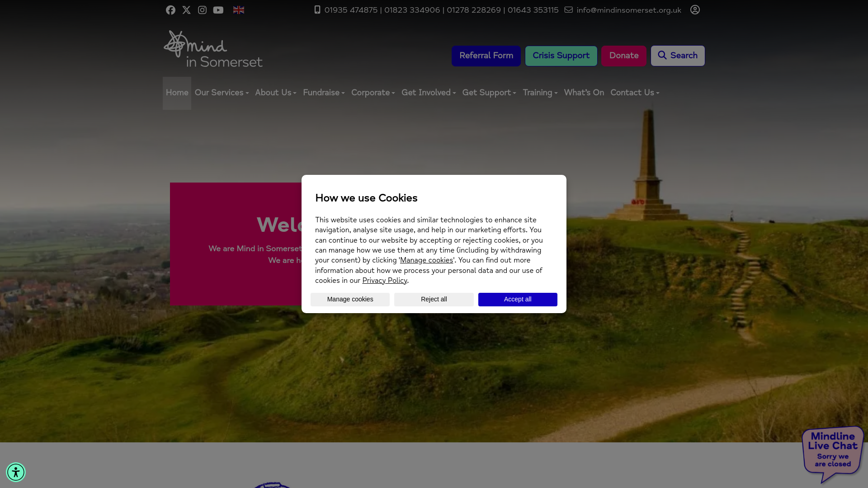
Task: Expand the Get Support dropdown
Action: pos(489,93)
